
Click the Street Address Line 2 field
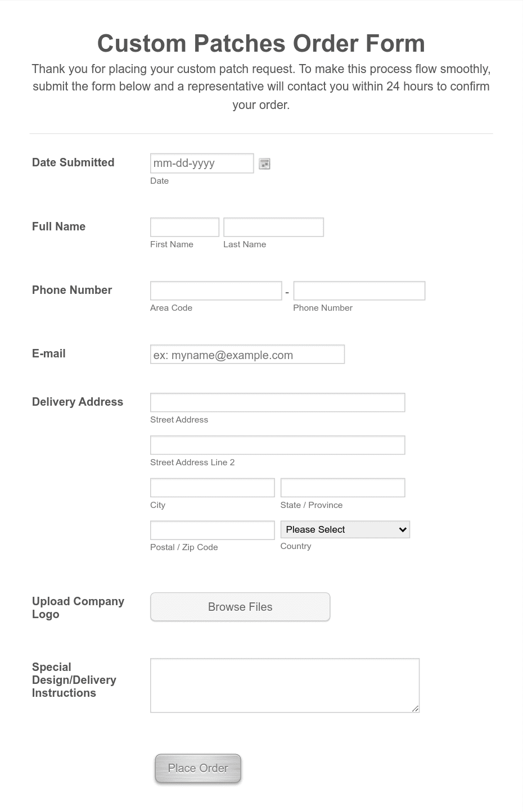pyautogui.click(x=277, y=444)
